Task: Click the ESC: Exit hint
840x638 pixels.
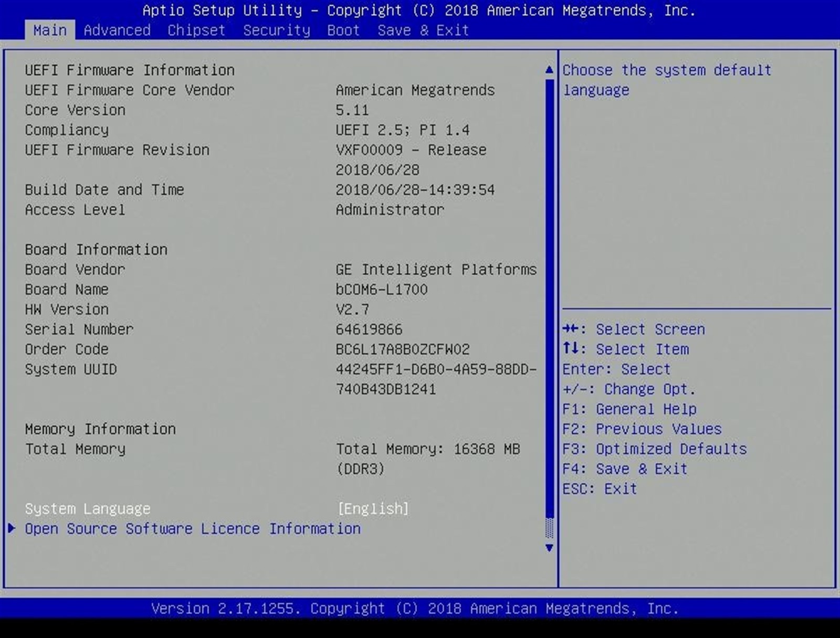Action: pos(600,488)
